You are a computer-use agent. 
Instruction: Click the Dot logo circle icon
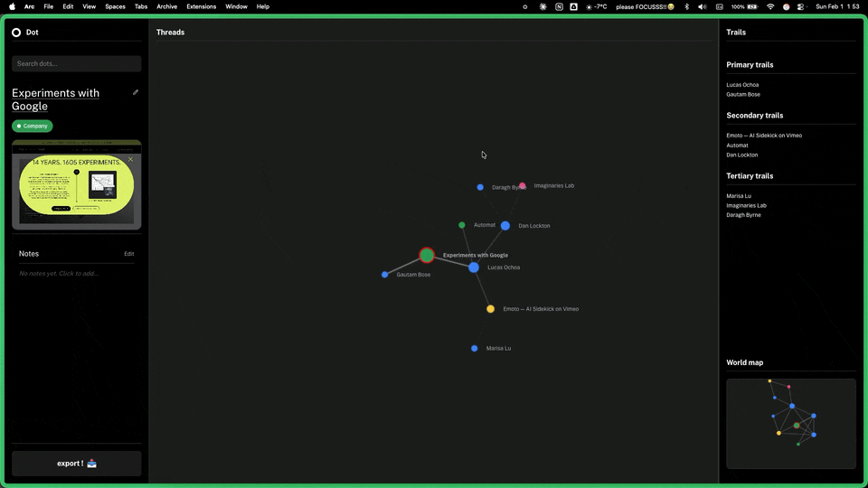[x=16, y=33]
